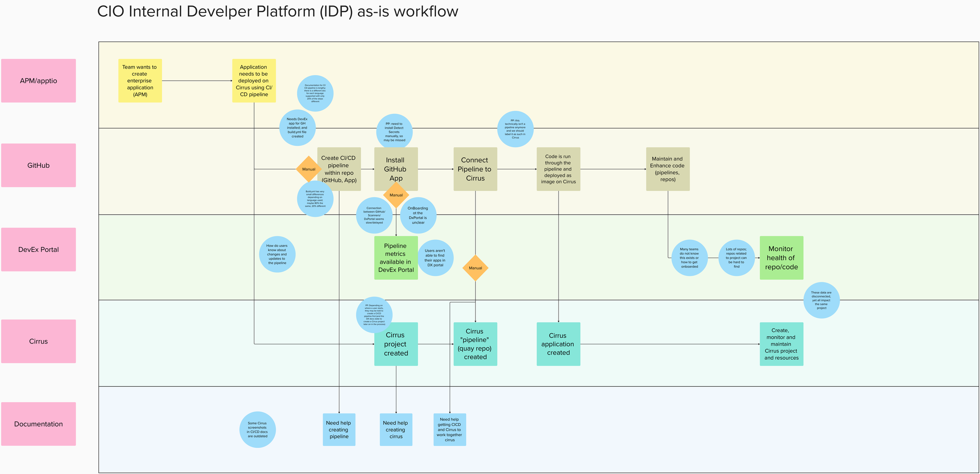Click 'Some Cirrus screenshots are outdated' bubble
The image size is (980, 474).
pyautogui.click(x=258, y=430)
